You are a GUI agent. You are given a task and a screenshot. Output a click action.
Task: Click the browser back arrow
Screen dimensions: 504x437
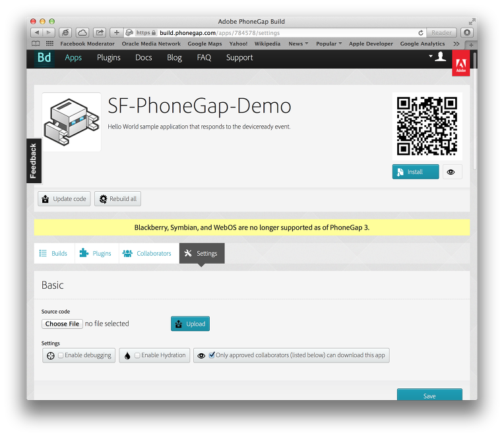pos(37,32)
